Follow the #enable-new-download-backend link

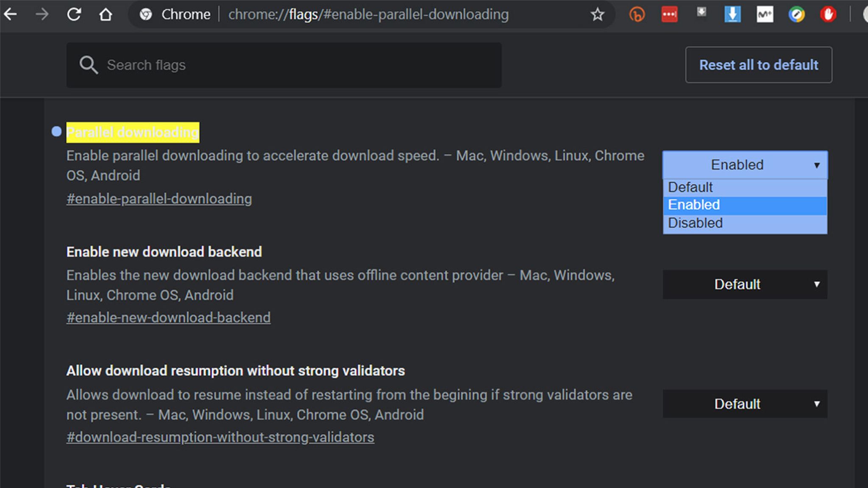(168, 317)
